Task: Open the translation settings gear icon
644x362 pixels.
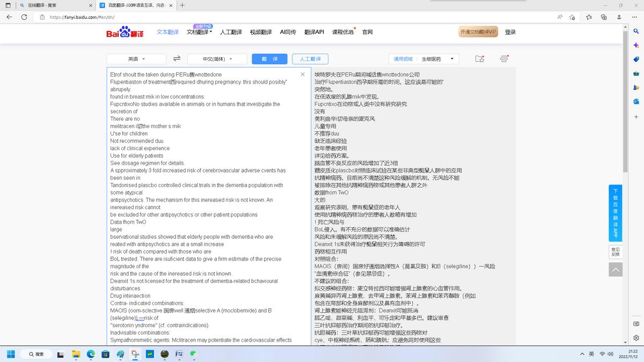Action: pyautogui.click(x=503, y=58)
